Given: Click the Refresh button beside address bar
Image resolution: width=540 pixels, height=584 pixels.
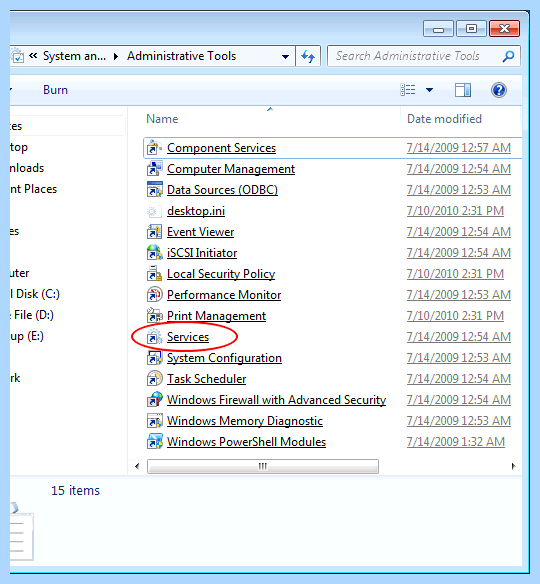Looking at the screenshot, I should (x=308, y=56).
